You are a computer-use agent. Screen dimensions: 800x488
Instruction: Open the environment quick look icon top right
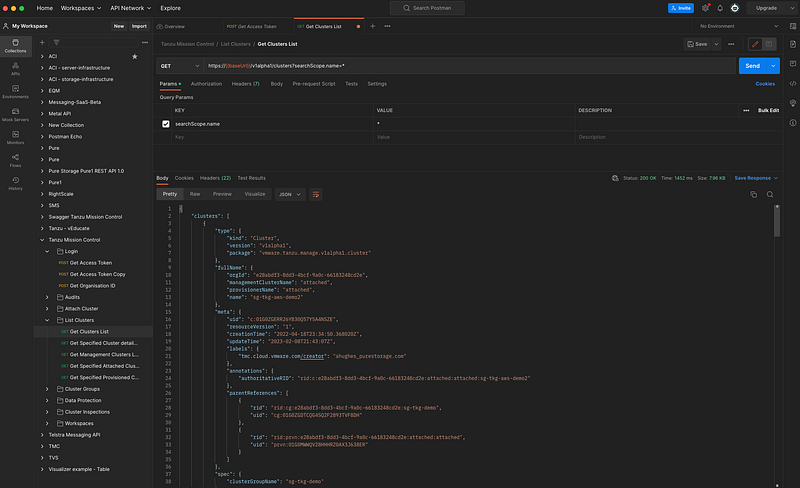coord(793,26)
